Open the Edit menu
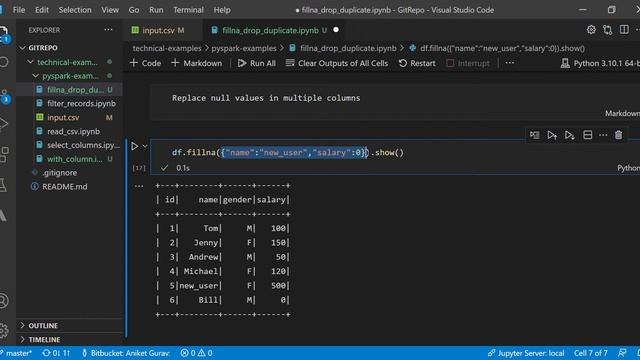This screenshot has height=360, width=640. pos(42,10)
